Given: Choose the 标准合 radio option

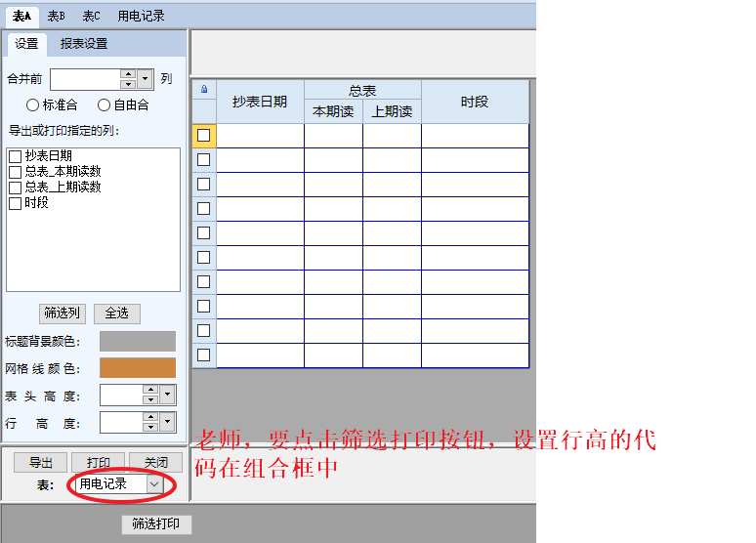Looking at the screenshot, I should pyautogui.click(x=32, y=105).
